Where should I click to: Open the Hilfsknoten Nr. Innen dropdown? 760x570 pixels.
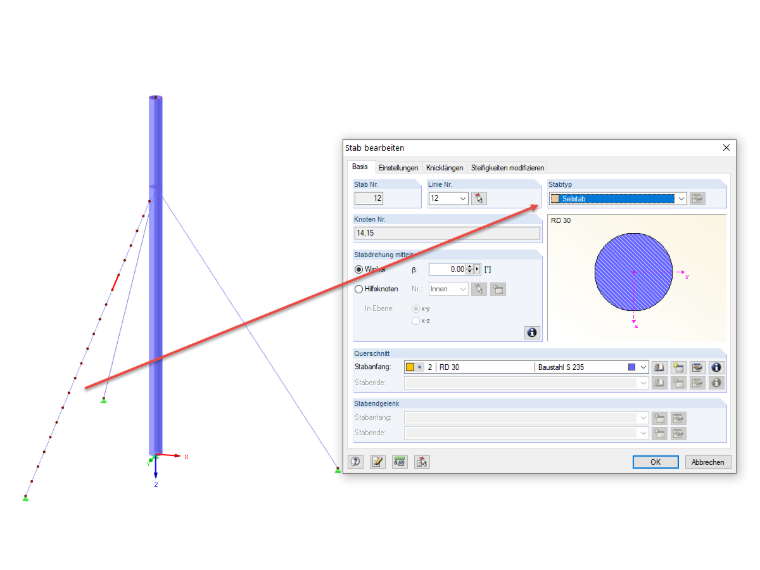(462, 289)
